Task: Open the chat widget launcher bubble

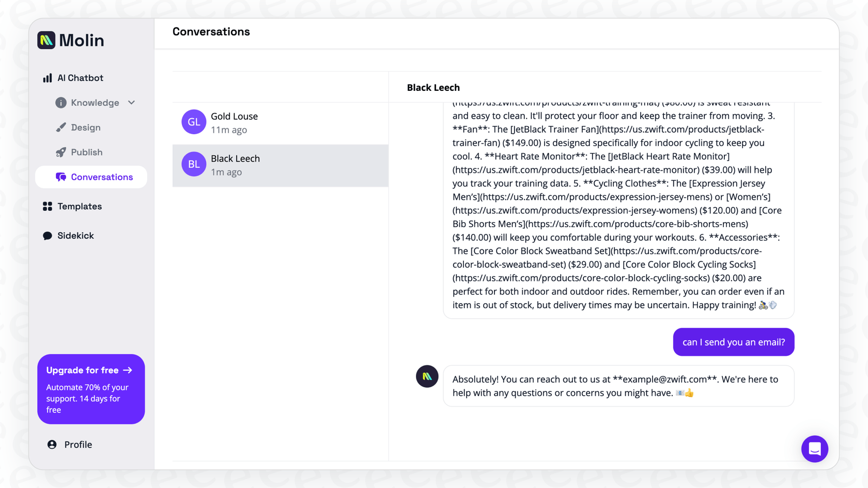Action: click(815, 449)
